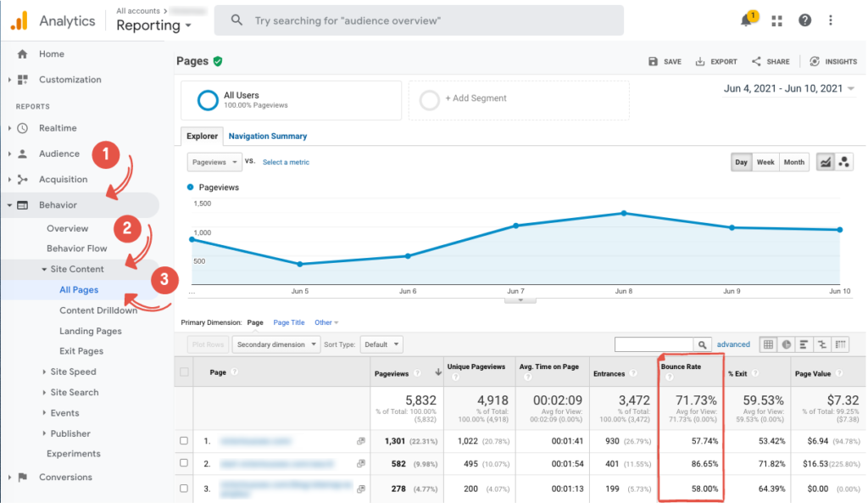Open the Pageviews metric dropdown
Image resolution: width=868 pixels, height=503 pixels.
(213, 161)
